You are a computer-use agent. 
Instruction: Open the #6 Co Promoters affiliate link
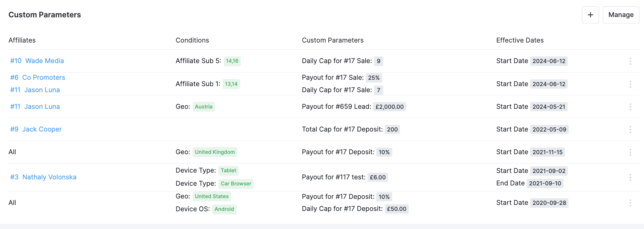point(38,77)
